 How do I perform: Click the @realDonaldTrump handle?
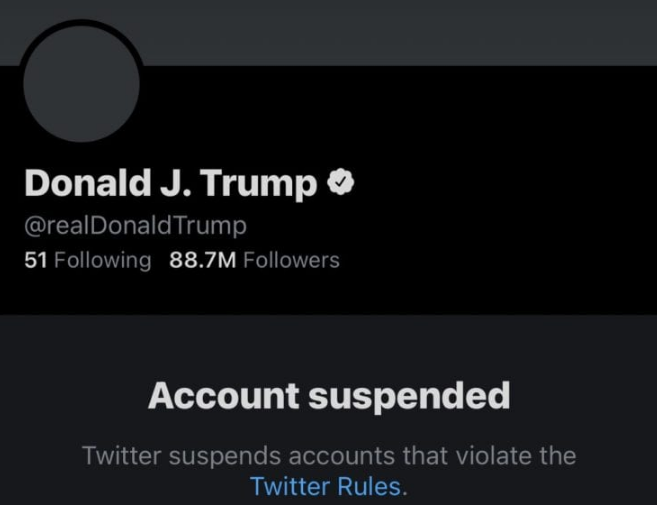tap(136, 226)
